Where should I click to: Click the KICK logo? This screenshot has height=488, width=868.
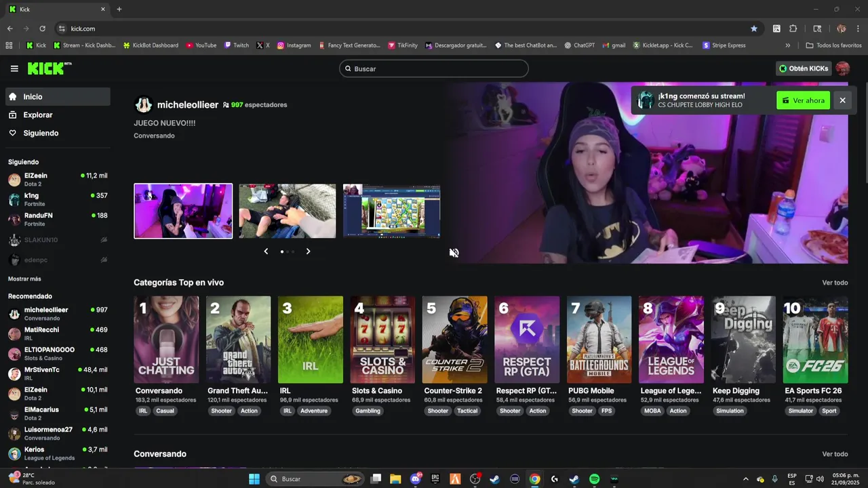coord(50,68)
